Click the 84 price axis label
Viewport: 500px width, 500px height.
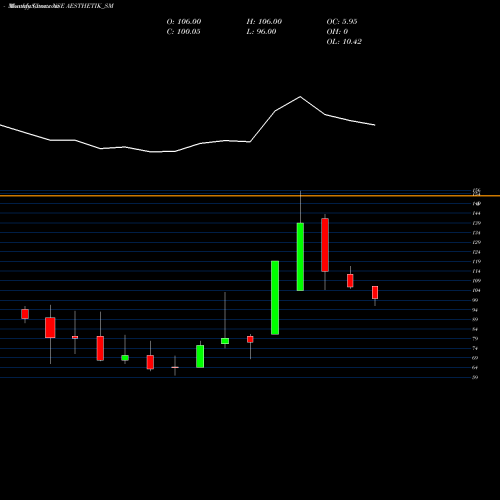point(475,329)
